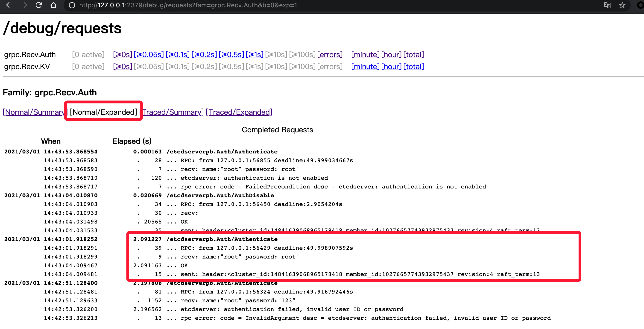The image size is (644, 329).
Task: Click the FailedPrecondition rpc error line
Action: pyautogui.click(x=333, y=187)
